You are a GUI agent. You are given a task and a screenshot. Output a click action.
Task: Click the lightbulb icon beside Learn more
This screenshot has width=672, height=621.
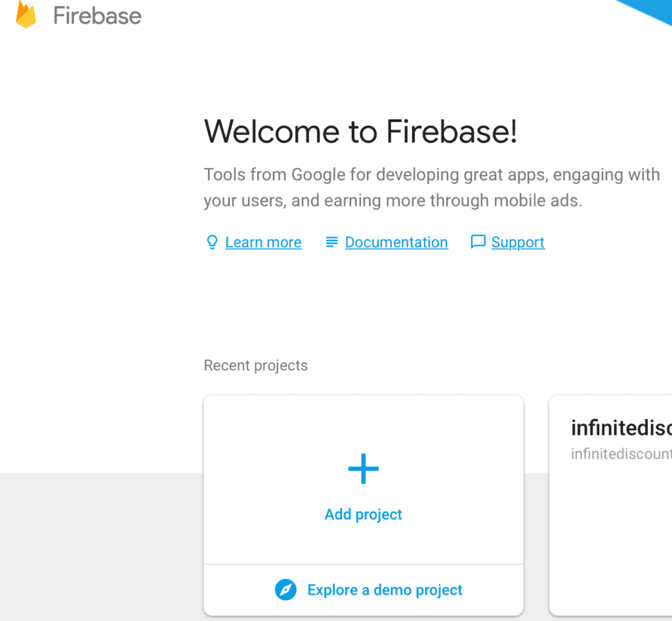pyautogui.click(x=211, y=242)
